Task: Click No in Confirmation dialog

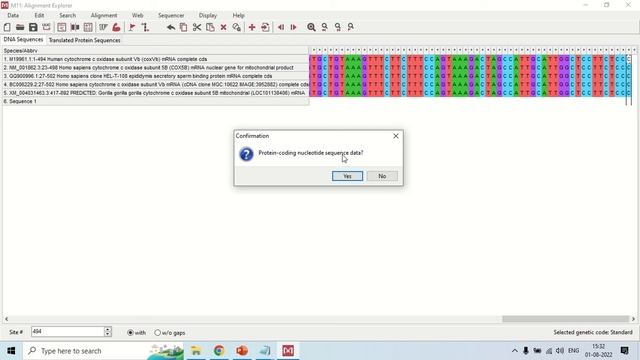Action: point(382,176)
